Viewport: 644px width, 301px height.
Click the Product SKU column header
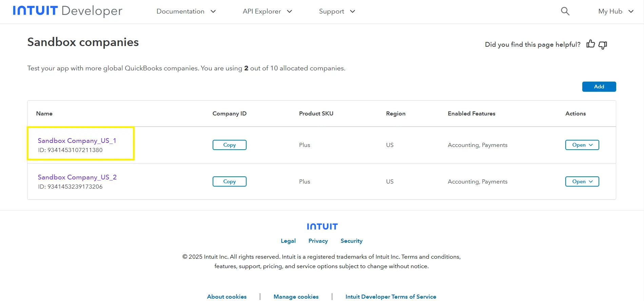[x=316, y=113]
